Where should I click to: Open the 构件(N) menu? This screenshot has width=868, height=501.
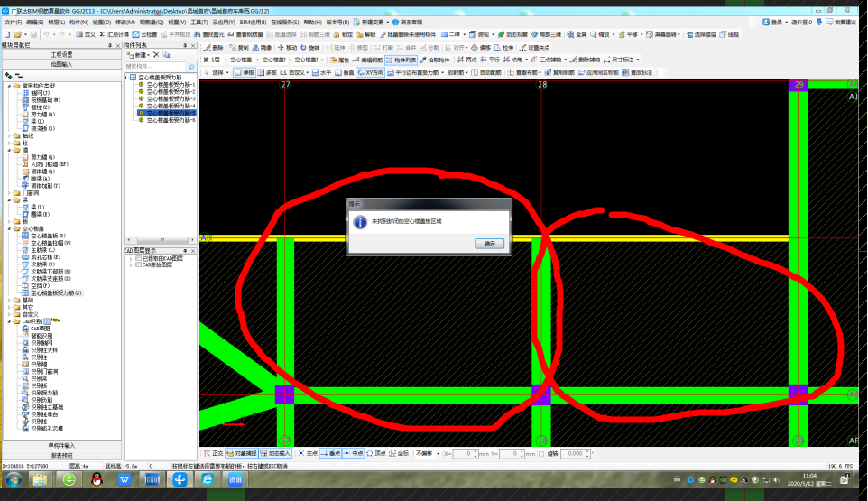tap(78, 23)
